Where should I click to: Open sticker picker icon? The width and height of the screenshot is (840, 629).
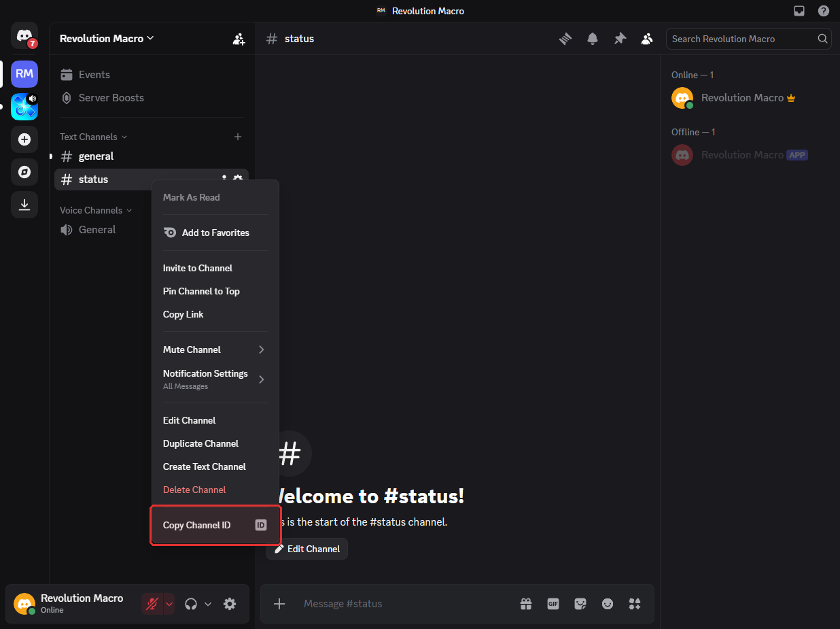point(580,604)
